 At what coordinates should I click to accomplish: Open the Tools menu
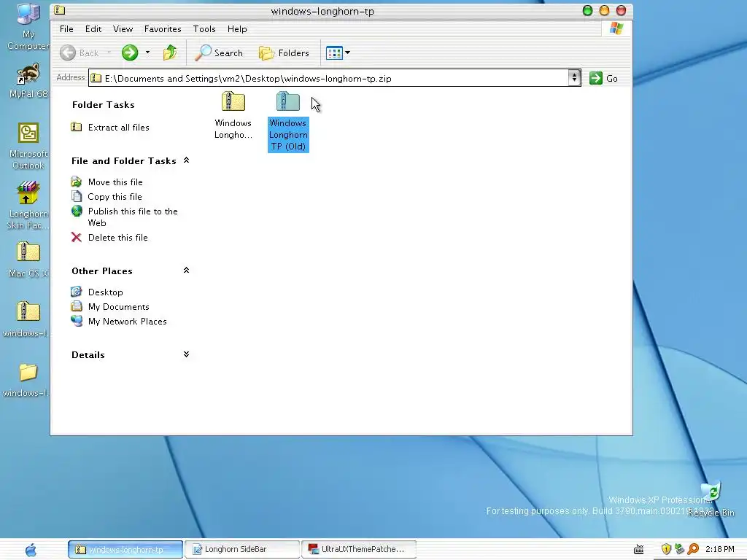click(204, 29)
